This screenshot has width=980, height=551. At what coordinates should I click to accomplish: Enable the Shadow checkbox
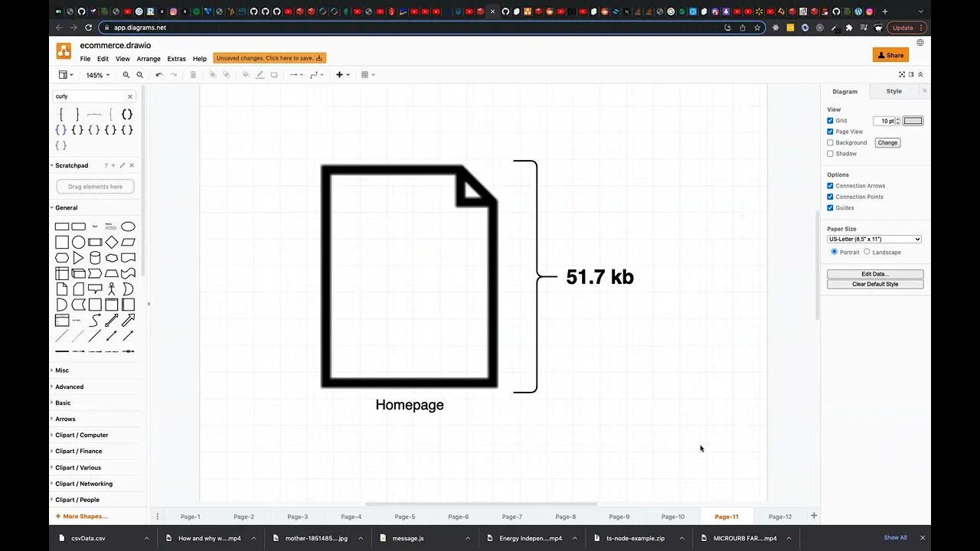(830, 154)
